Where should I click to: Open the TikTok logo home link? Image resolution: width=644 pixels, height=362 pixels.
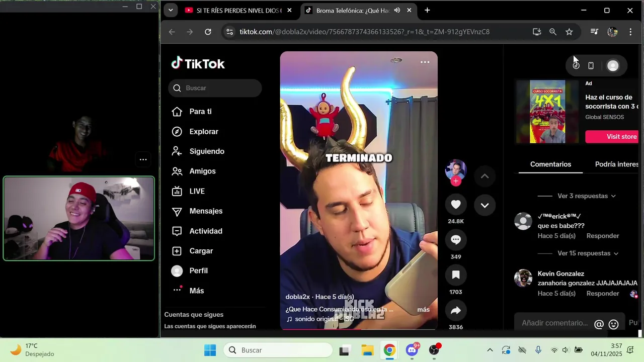(198, 63)
